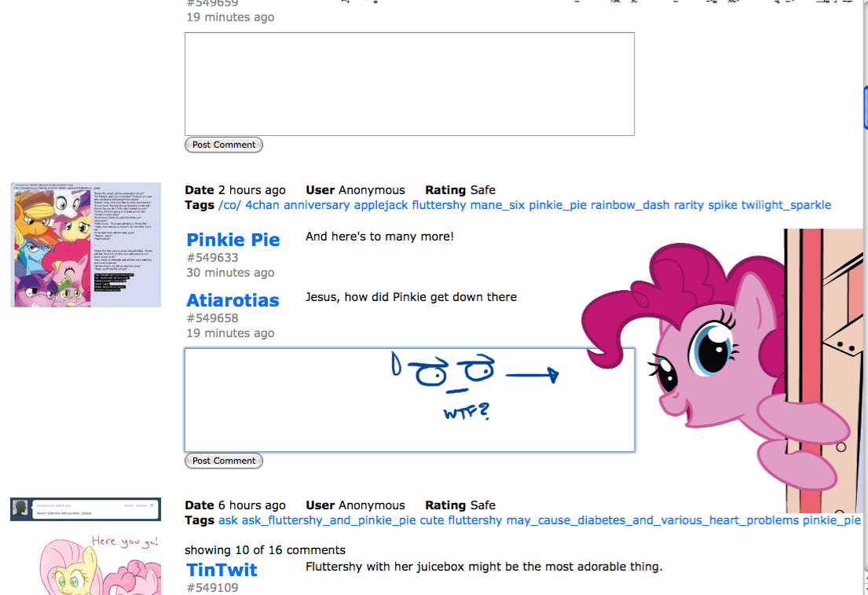Open fluttershy tag in the 2-hours-ago post
This screenshot has width=868, height=595.
coord(439,205)
